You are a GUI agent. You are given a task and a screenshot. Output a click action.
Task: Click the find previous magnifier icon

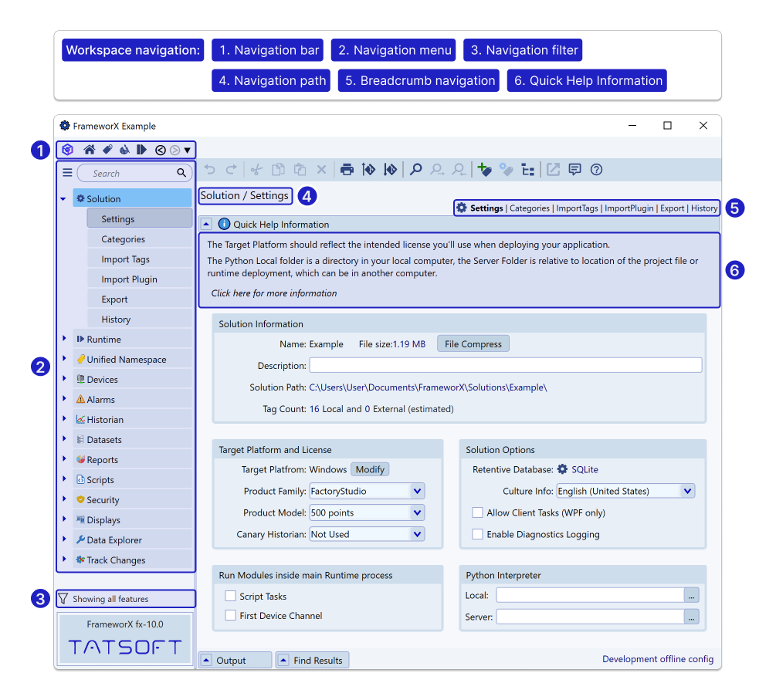point(459,170)
